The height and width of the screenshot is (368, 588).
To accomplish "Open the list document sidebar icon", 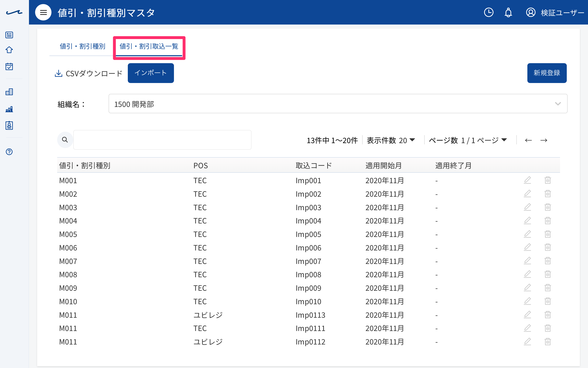I will point(9,35).
